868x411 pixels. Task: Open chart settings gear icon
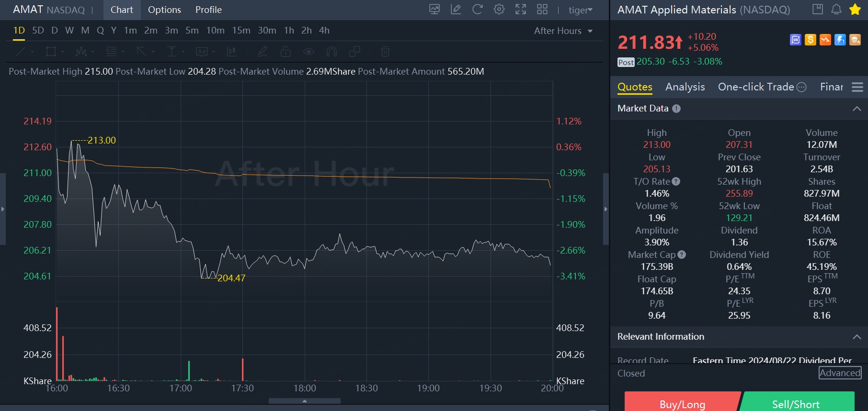[x=499, y=10]
